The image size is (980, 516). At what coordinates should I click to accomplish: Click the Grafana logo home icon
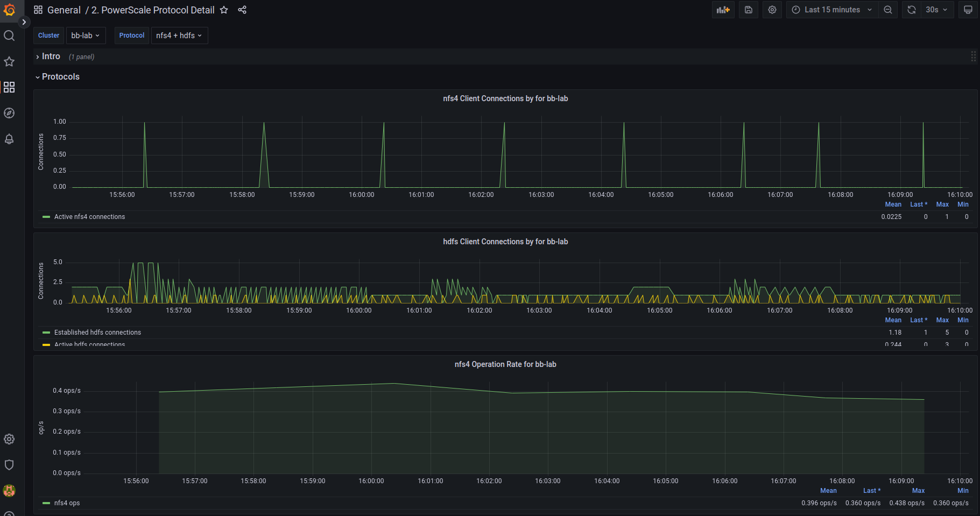(9, 10)
